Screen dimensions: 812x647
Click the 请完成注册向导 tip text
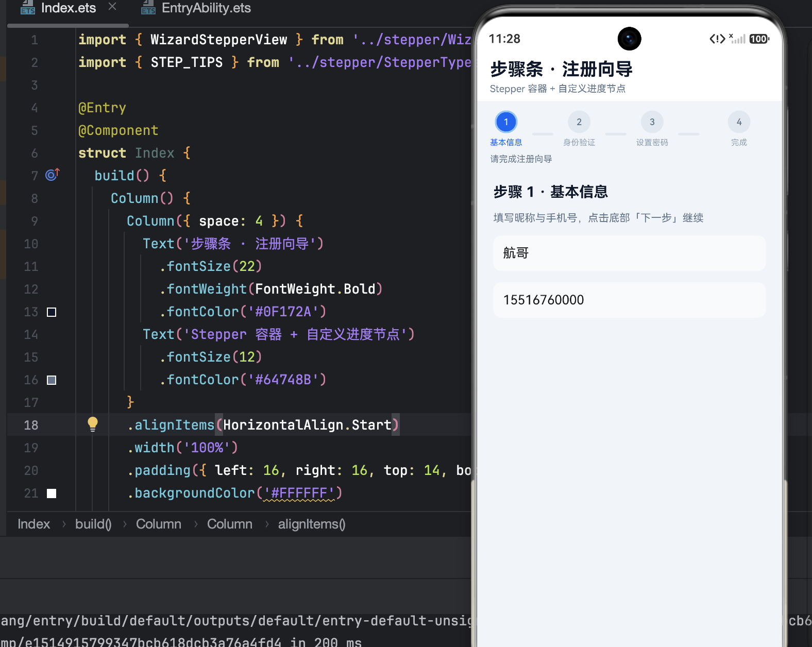click(521, 159)
